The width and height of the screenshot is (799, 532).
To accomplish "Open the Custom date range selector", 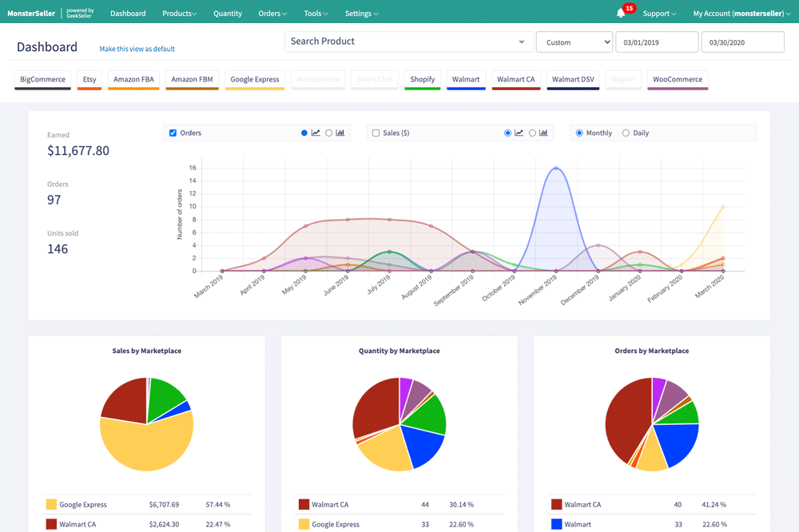I will [x=574, y=42].
